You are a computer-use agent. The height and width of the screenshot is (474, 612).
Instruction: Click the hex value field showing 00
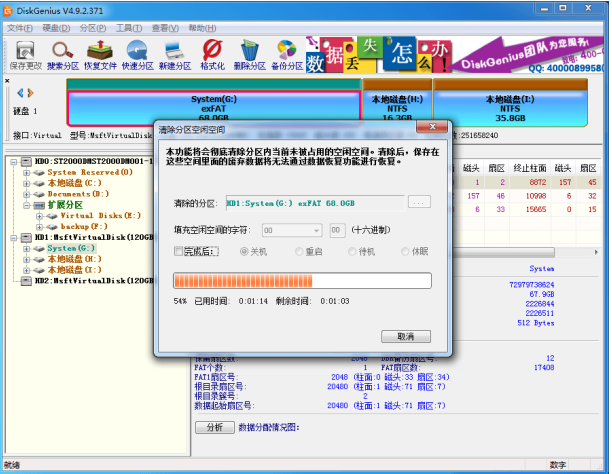click(337, 230)
